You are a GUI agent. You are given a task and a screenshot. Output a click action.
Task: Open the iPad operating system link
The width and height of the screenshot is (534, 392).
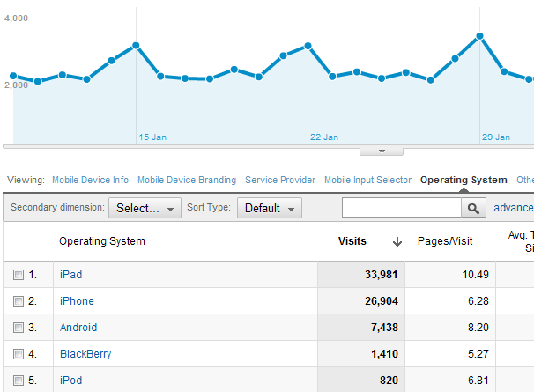(70, 275)
